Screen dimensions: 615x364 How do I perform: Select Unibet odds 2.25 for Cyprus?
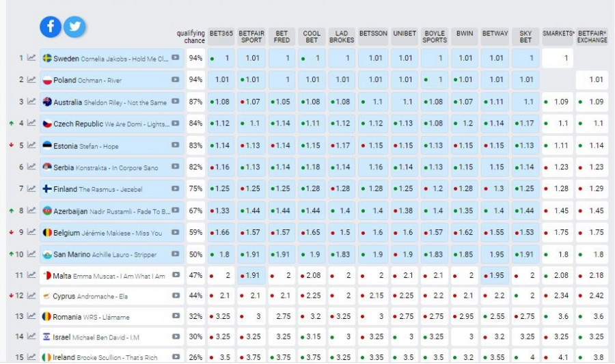[406, 296]
